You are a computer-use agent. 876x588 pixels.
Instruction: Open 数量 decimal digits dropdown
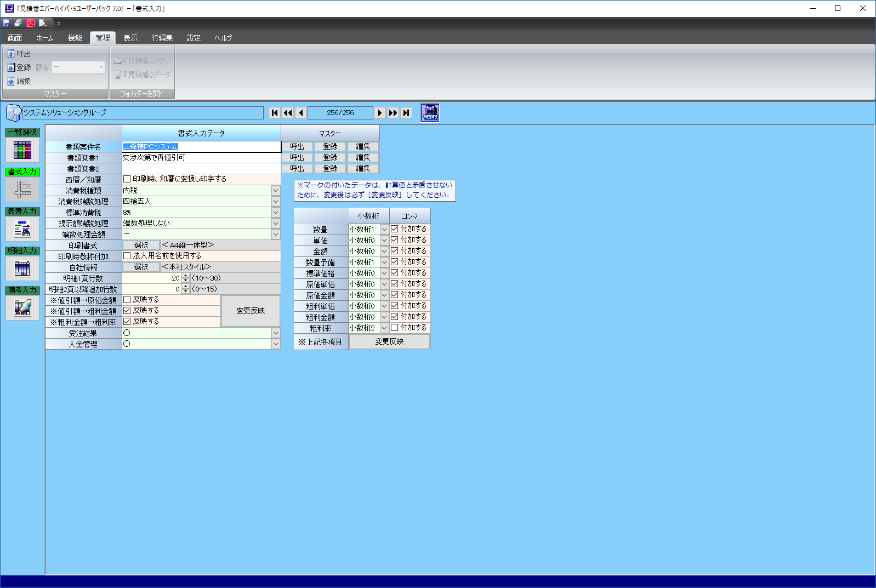coord(384,230)
